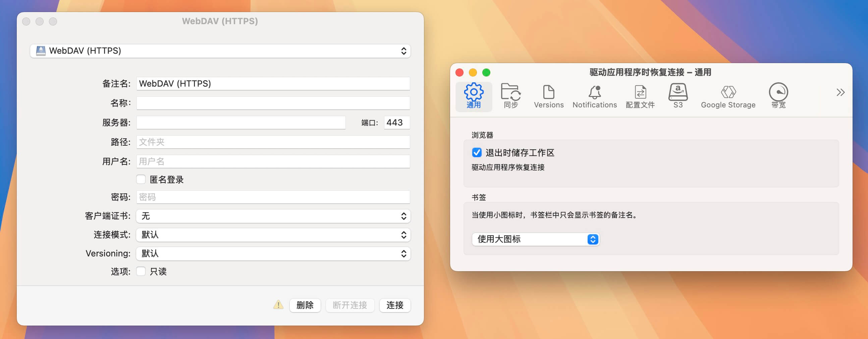Open the 配置文件 profiles icon
This screenshot has width=868, height=339.
click(640, 96)
